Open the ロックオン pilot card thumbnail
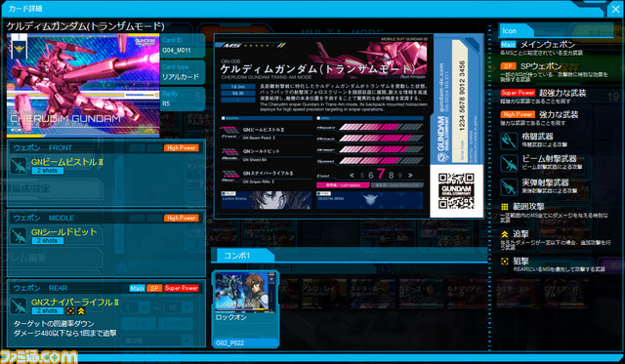 click(245, 309)
